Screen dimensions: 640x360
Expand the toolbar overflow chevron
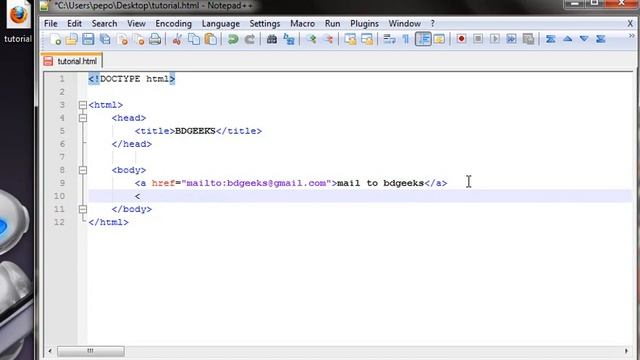point(631,36)
